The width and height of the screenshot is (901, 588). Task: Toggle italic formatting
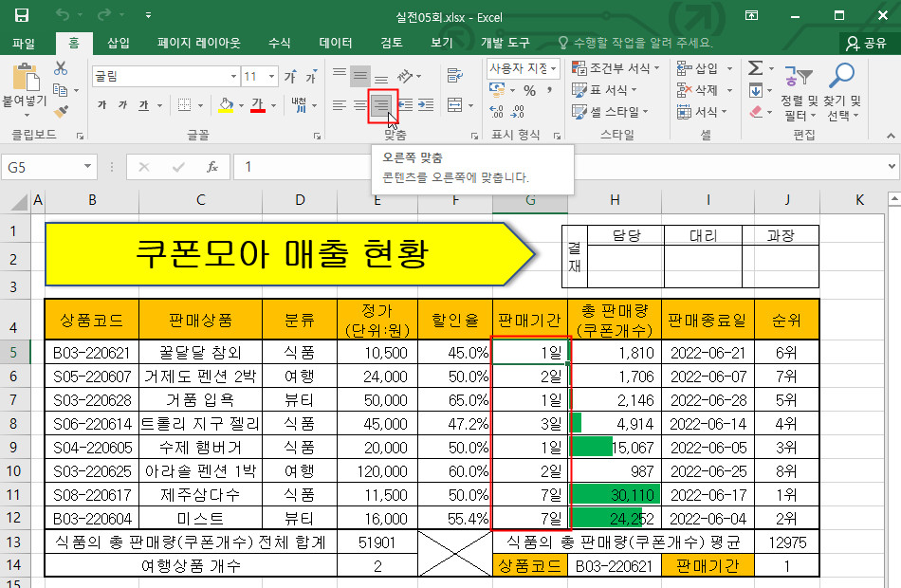pos(122,105)
